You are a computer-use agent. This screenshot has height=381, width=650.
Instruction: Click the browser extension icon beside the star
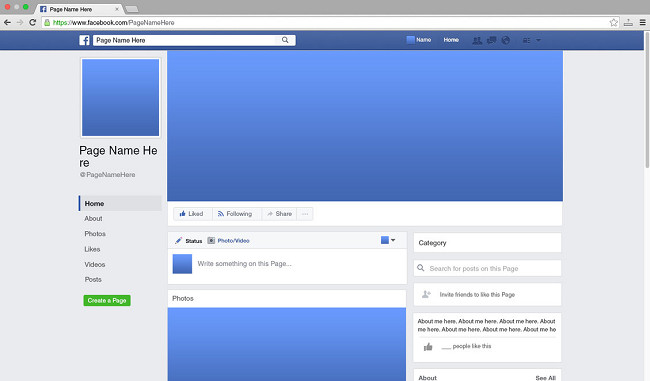coord(628,22)
